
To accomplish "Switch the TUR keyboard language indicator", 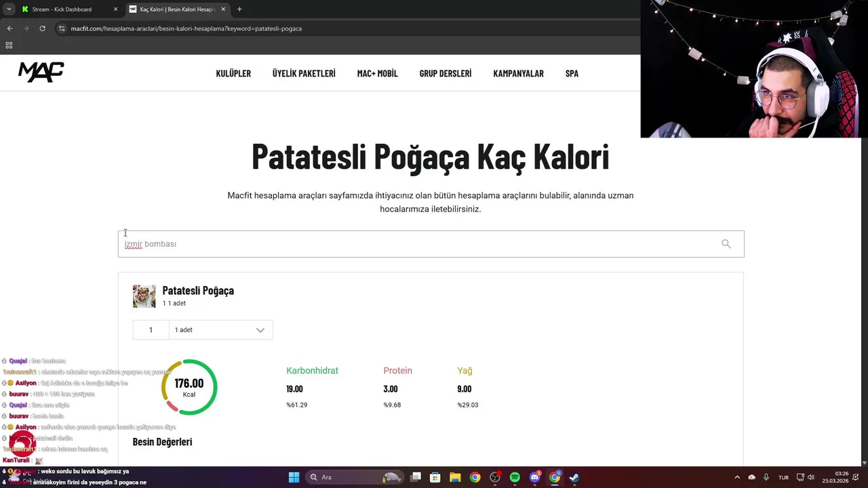I will (x=783, y=477).
